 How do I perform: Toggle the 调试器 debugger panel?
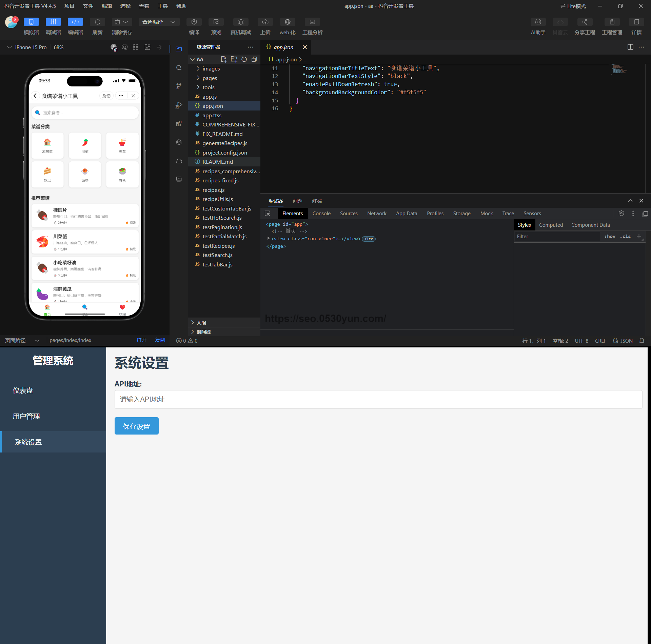[x=53, y=22]
